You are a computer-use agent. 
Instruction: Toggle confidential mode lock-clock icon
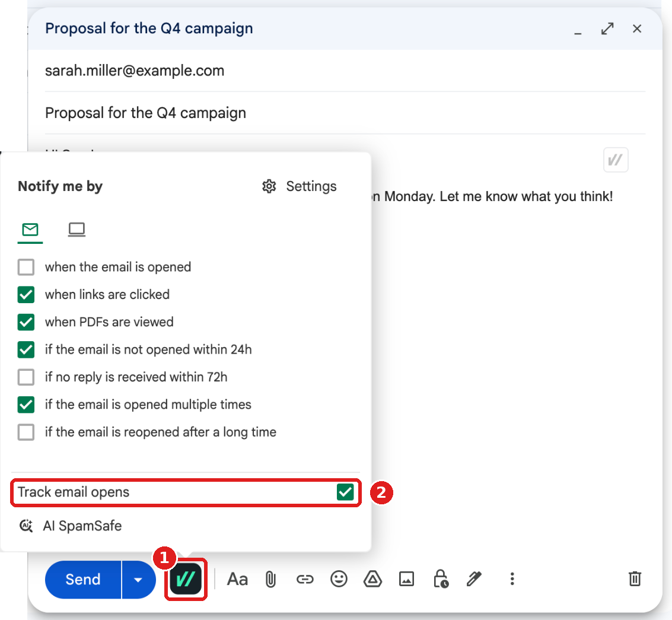pos(441,579)
